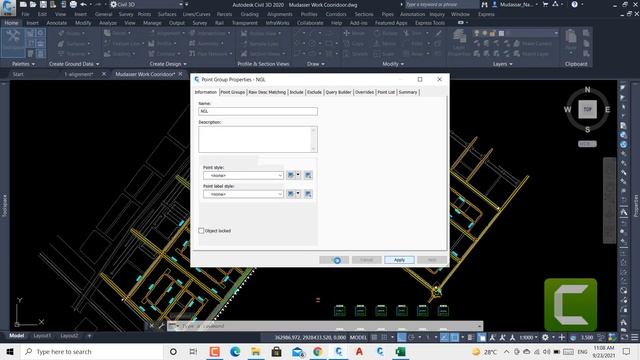Viewport: 640px width, 360px height.
Task: Open the Overrides tab
Action: [x=364, y=92]
